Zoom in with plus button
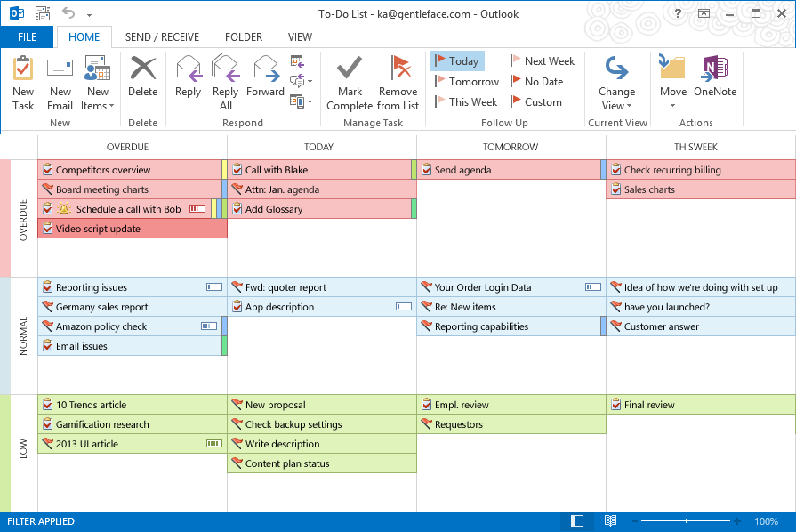The width and height of the screenshot is (796, 532). [x=737, y=521]
